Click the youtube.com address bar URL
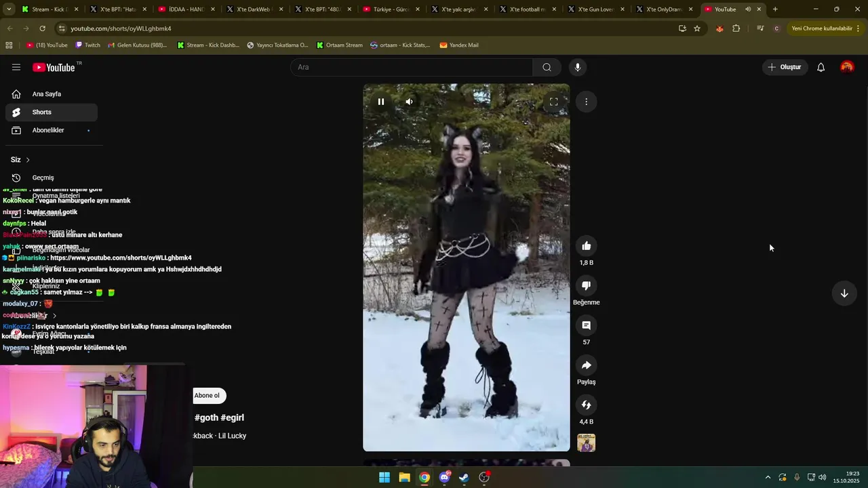Viewport: 868px width, 488px height. (121, 28)
